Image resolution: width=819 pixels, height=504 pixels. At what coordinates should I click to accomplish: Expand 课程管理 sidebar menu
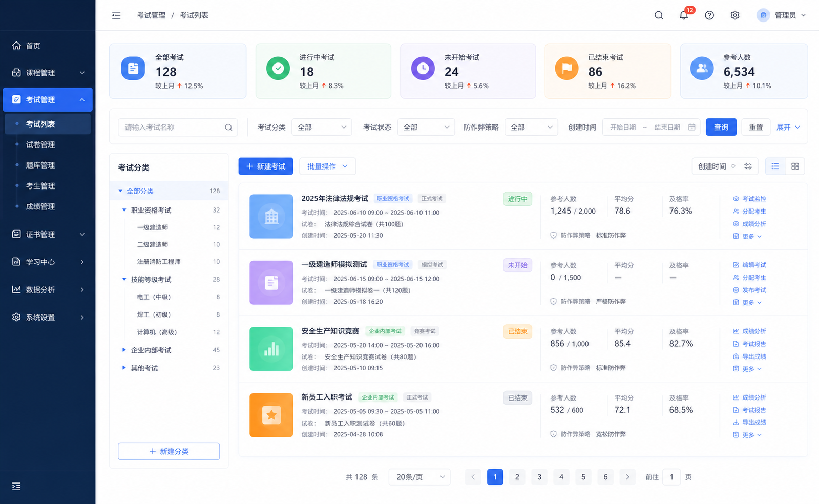point(48,73)
